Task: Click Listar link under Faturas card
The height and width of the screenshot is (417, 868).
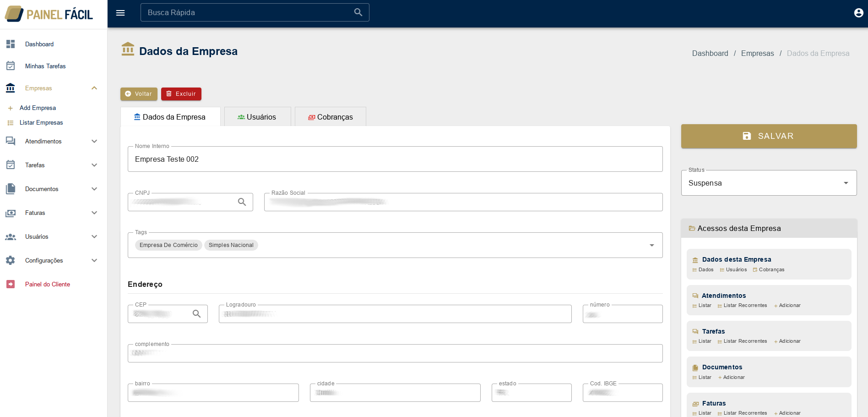Action: pos(705,413)
